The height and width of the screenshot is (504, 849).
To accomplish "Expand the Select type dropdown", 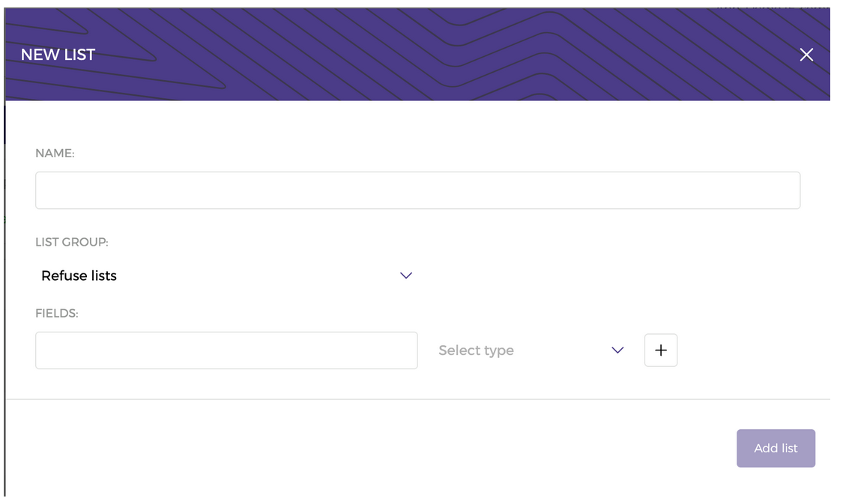I will coord(531,350).
